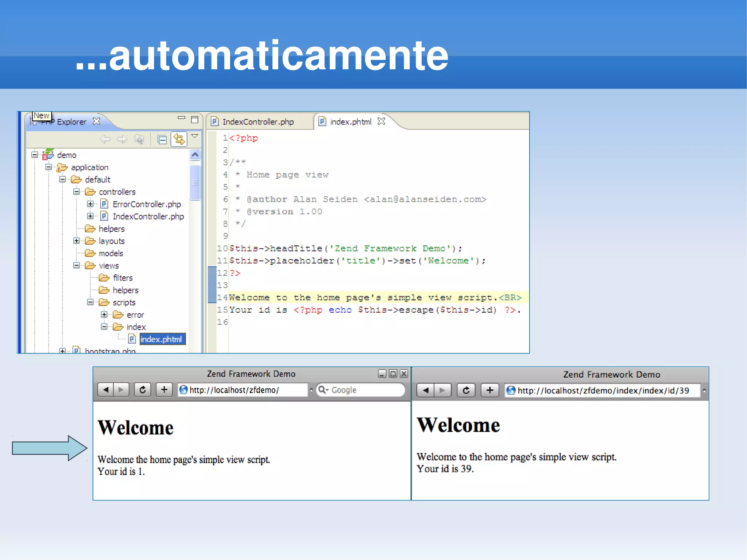747x560 pixels.
Task: Select the application folder
Action: pos(90,167)
